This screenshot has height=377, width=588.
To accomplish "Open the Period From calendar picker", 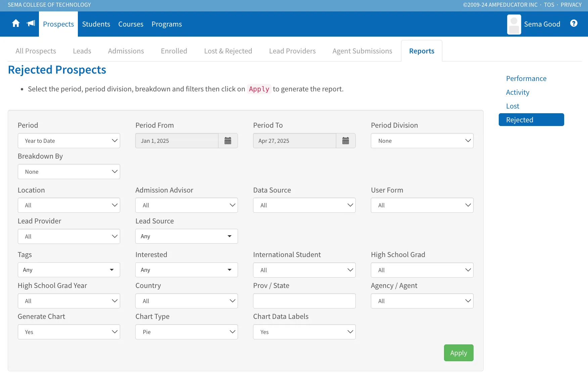I will [228, 141].
